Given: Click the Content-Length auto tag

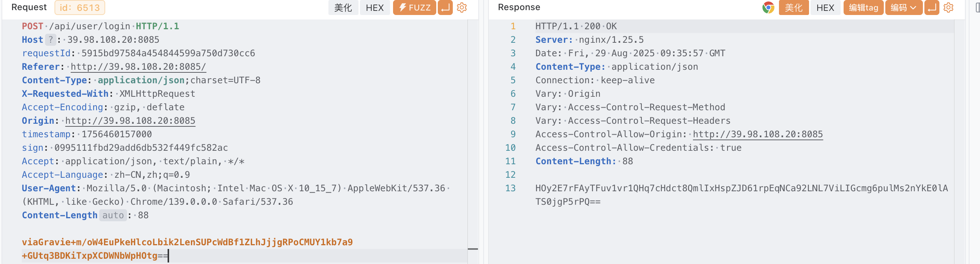Looking at the screenshot, I should pos(113,215).
